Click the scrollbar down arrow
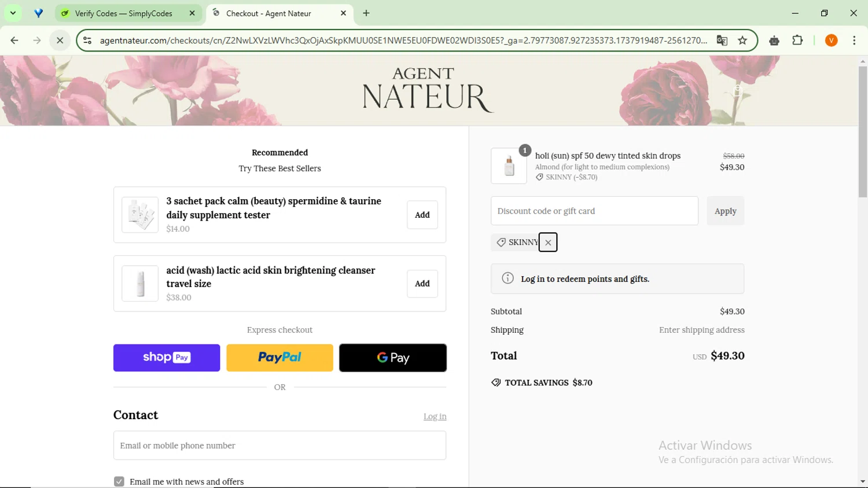The height and width of the screenshot is (488, 868). tap(863, 482)
